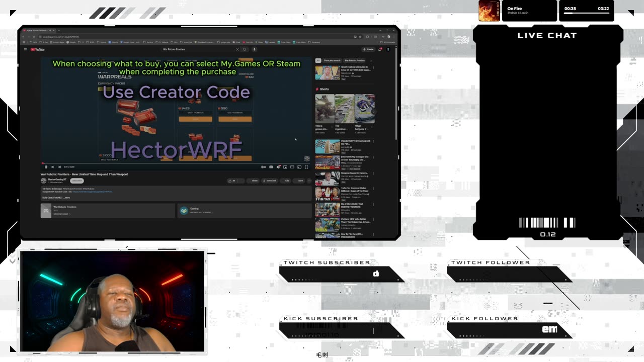Skip to next video in player
Image resolution: width=644 pixels, height=362 pixels.
[53, 166]
